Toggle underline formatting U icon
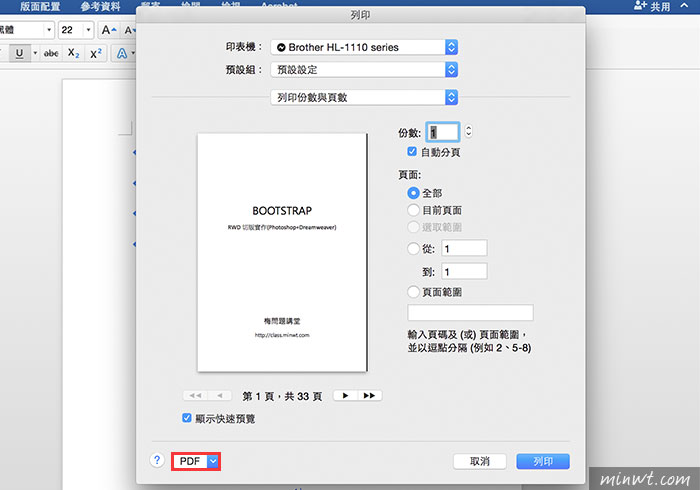The height and width of the screenshot is (490, 700). tap(19, 53)
